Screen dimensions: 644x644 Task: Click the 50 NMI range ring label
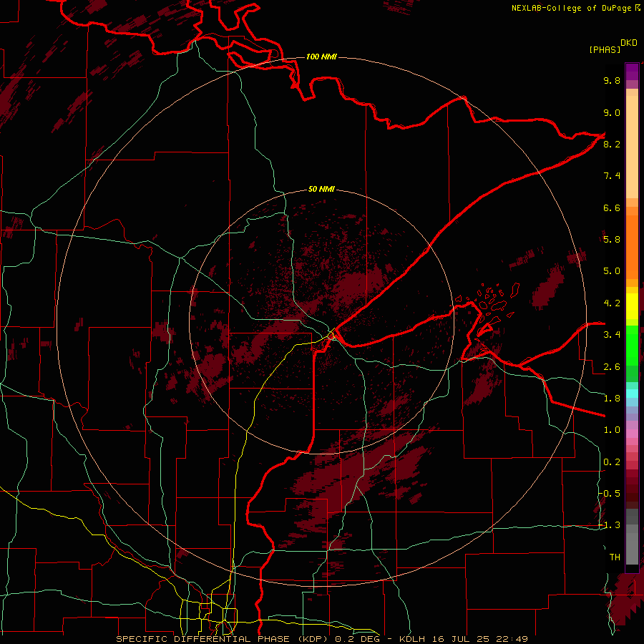tap(321, 189)
